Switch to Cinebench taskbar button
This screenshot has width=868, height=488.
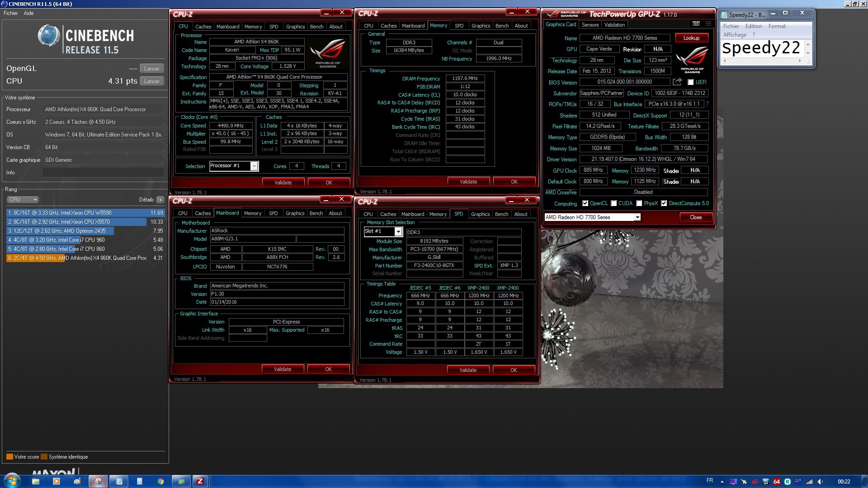[98, 481]
